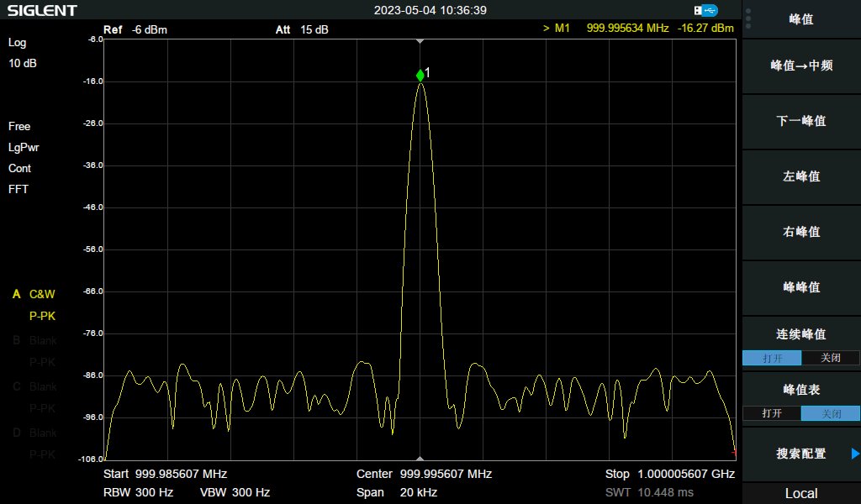The width and height of the screenshot is (861, 504).
Task: Click the Local status label
Action: [801, 494]
